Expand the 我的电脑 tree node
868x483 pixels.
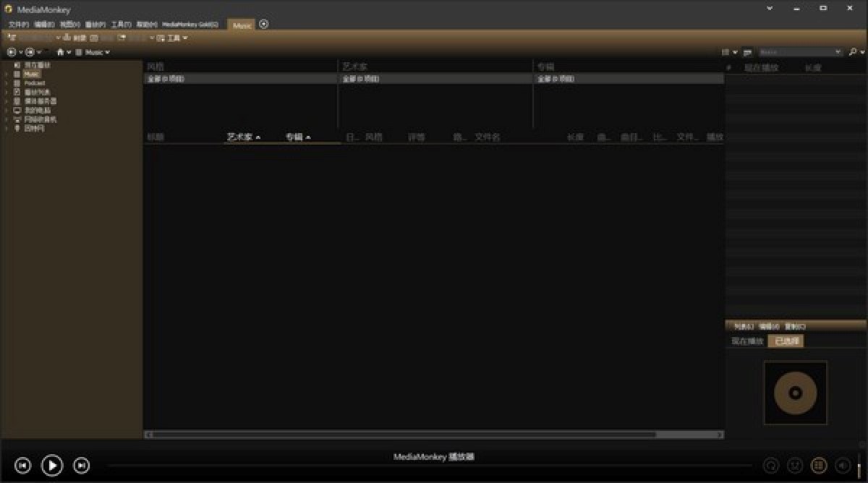point(7,110)
